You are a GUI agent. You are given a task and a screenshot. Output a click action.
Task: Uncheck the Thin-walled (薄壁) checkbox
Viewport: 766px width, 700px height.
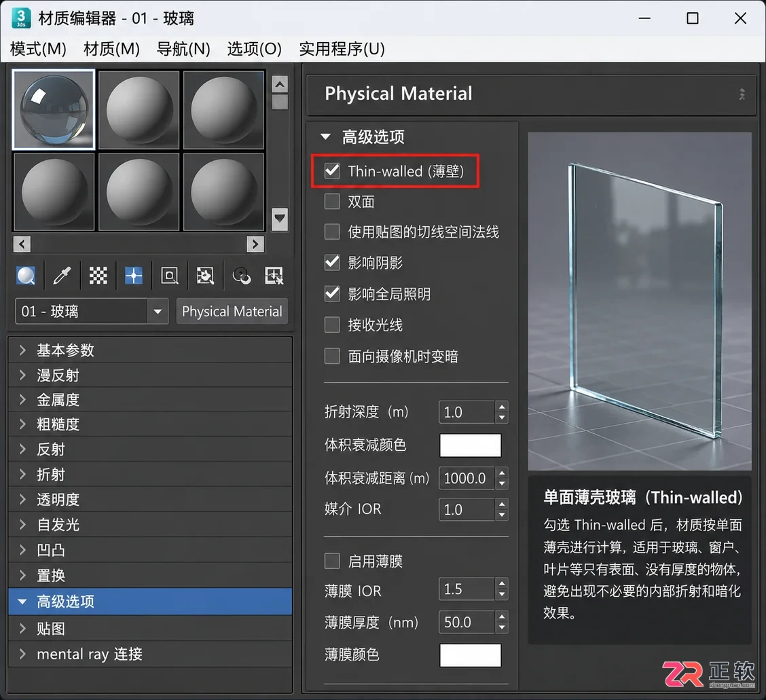coord(332,171)
